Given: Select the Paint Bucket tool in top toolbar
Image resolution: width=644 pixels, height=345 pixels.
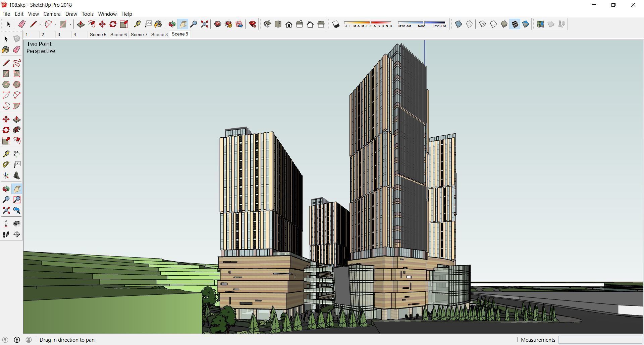Looking at the screenshot, I should (158, 24).
